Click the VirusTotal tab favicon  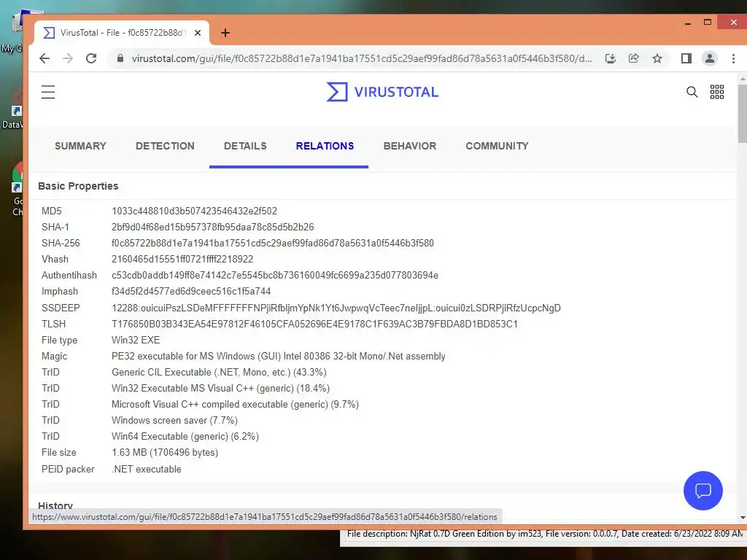pos(49,33)
